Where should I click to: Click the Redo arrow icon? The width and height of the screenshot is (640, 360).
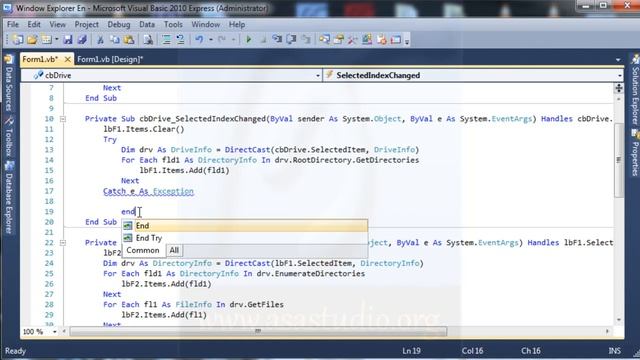pyautogui.click(x=222, y=40)
